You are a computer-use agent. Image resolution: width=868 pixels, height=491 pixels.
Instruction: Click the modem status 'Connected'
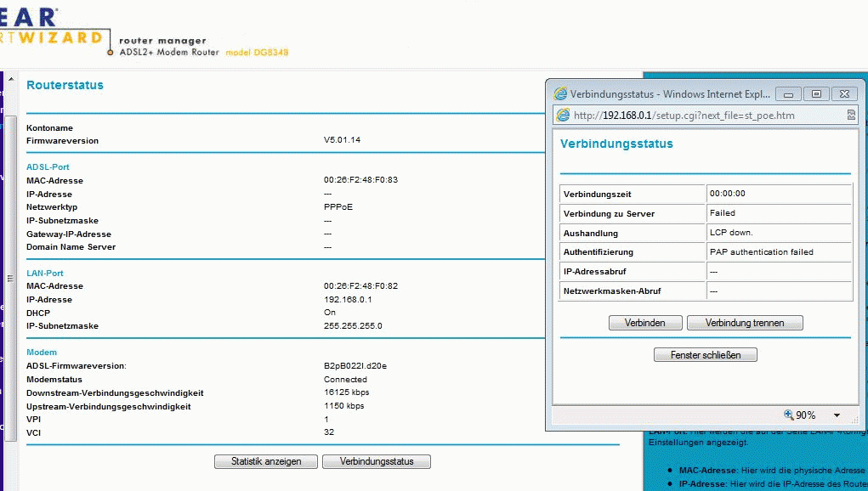tap(345, 380)
